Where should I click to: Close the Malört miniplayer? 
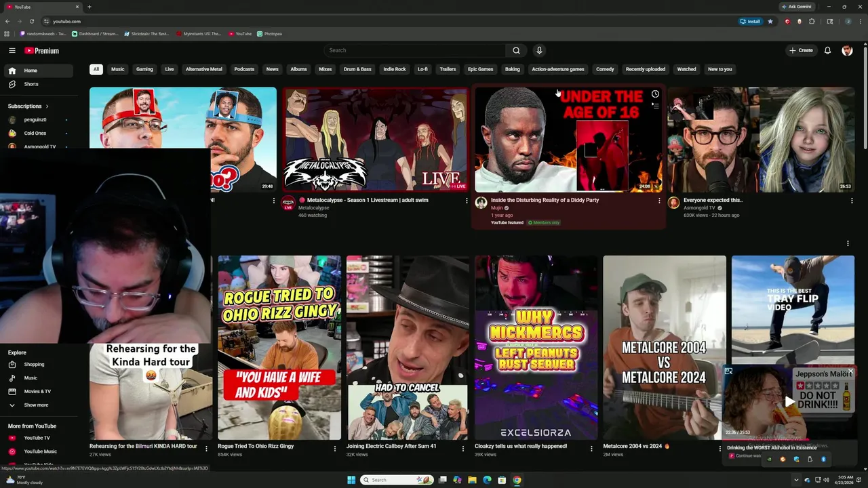tap(850, 371)
